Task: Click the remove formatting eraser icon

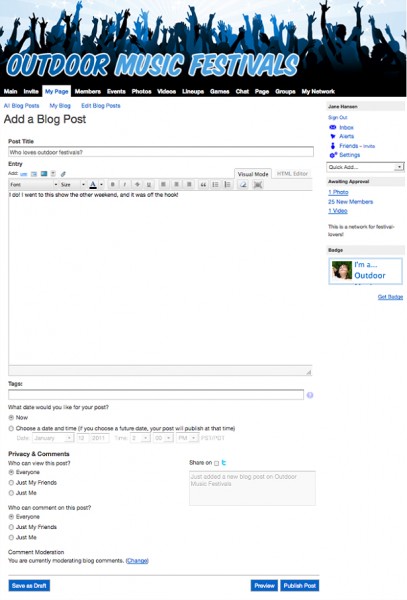Action: click(243, 185)
